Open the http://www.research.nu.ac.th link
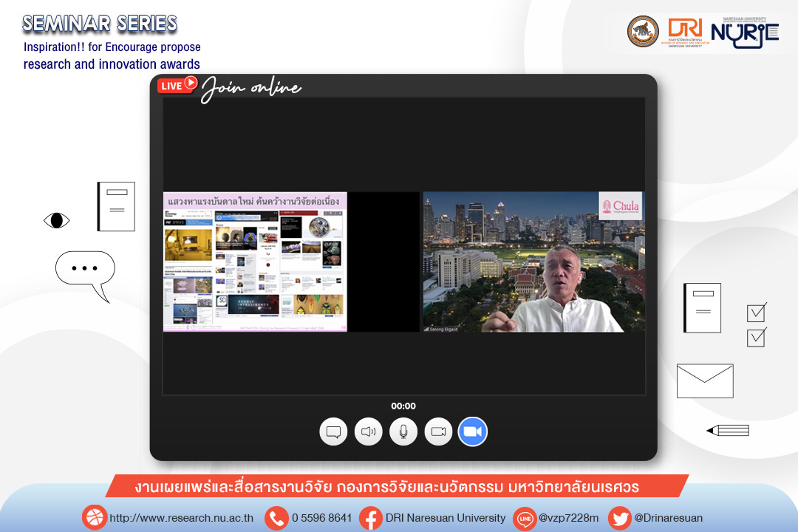 coord(182,518)
